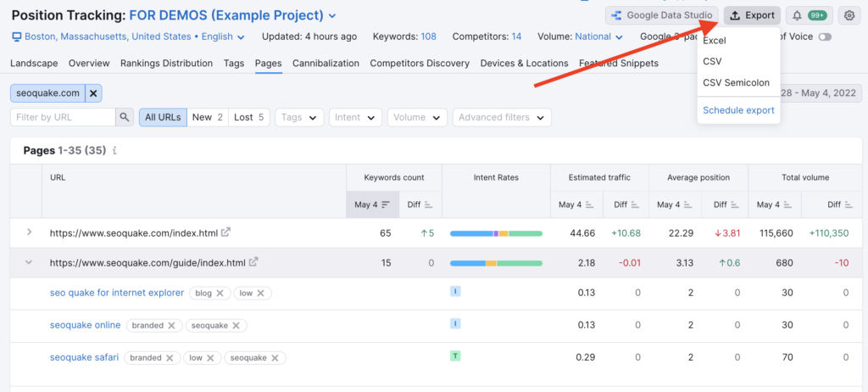Image resolution: width=868 pixels, height=392 pixels.
Task: Open external link icon for seoquake.com/index.html
Action: coord(225,232)
